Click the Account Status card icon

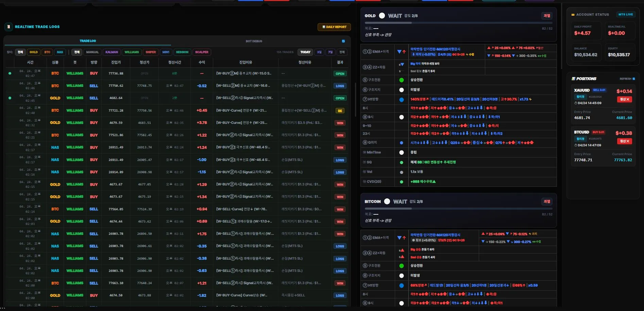coord(573,15)
